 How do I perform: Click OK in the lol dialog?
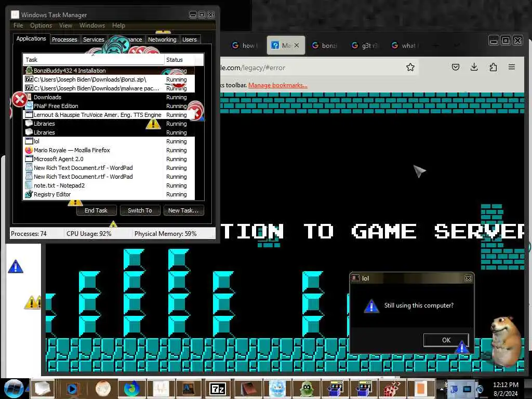click(x=446, y=340)
